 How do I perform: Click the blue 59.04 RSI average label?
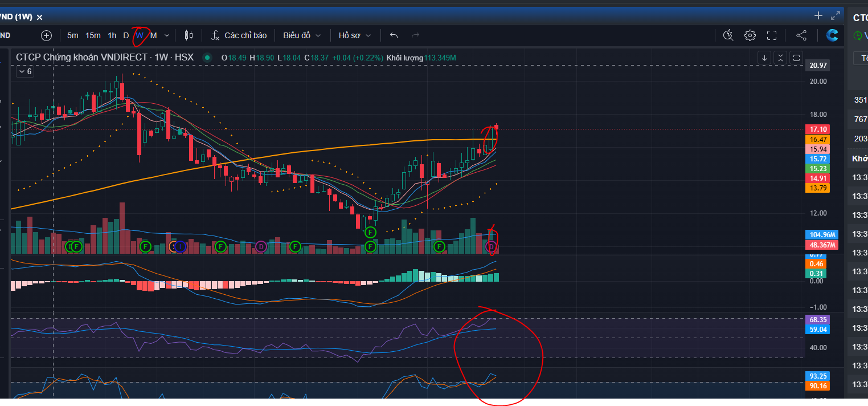[818, 330]
